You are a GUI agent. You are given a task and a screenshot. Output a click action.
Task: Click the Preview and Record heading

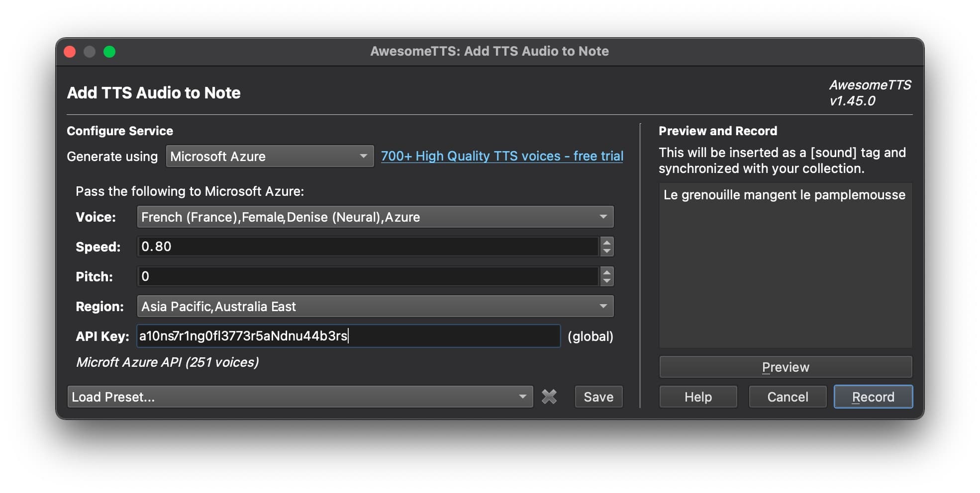[718, 131]
